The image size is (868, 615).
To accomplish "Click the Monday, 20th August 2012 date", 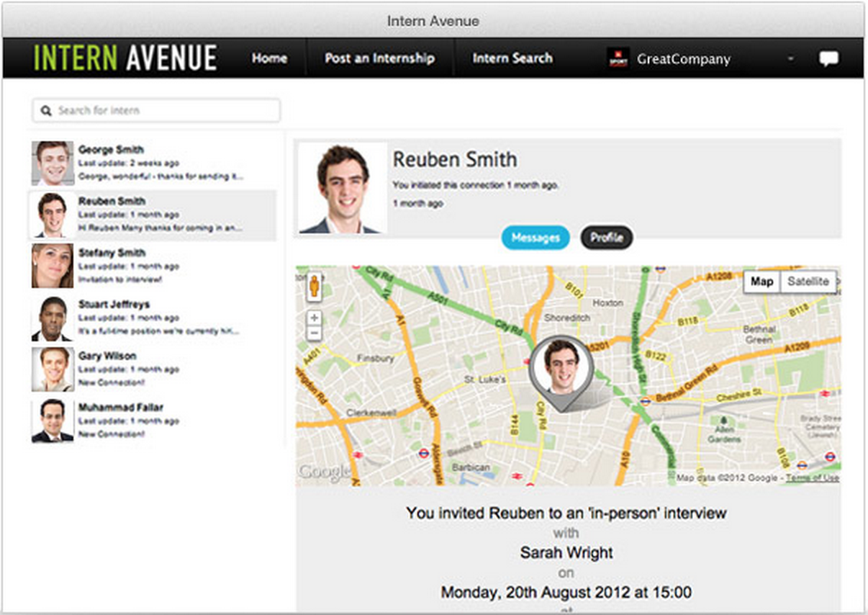I will pyautogui.click(x=566, y=593).
